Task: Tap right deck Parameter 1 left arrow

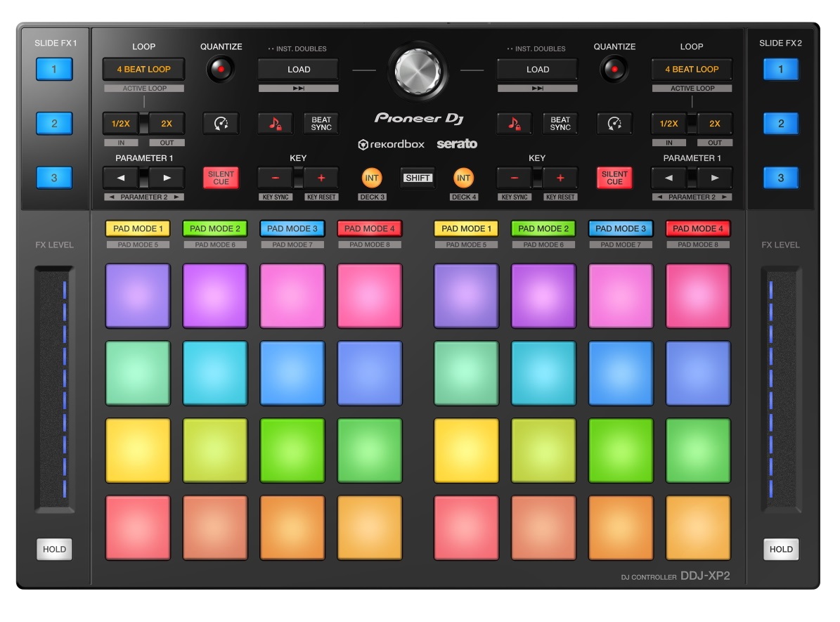Action: point(669,178)
